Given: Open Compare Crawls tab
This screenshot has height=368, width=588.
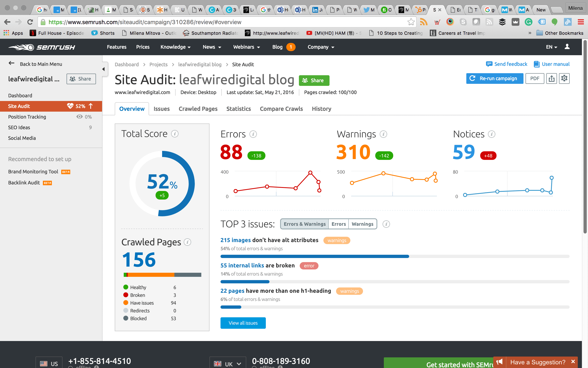Looking at the screenshot, I should (281, 109).
